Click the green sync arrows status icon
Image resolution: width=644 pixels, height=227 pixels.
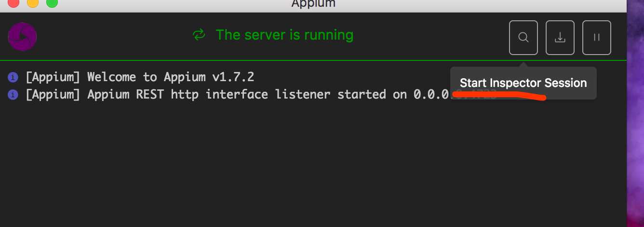tap(199, 35)
